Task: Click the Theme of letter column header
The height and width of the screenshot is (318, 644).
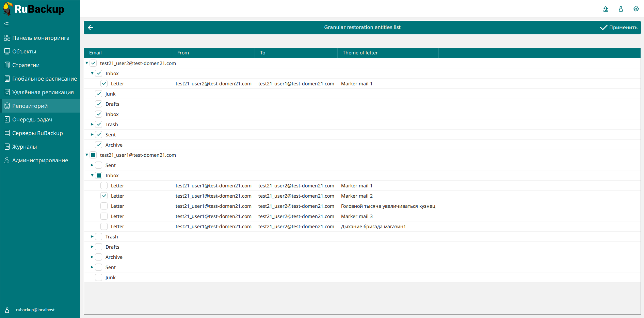Action: click(x=360, y=53)
